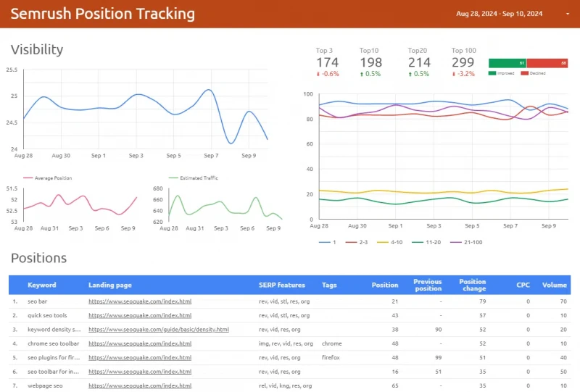The width and height of the screenshot is (580, 392).
Task: Click the red Declined bar segment
Action: (547, 63)
